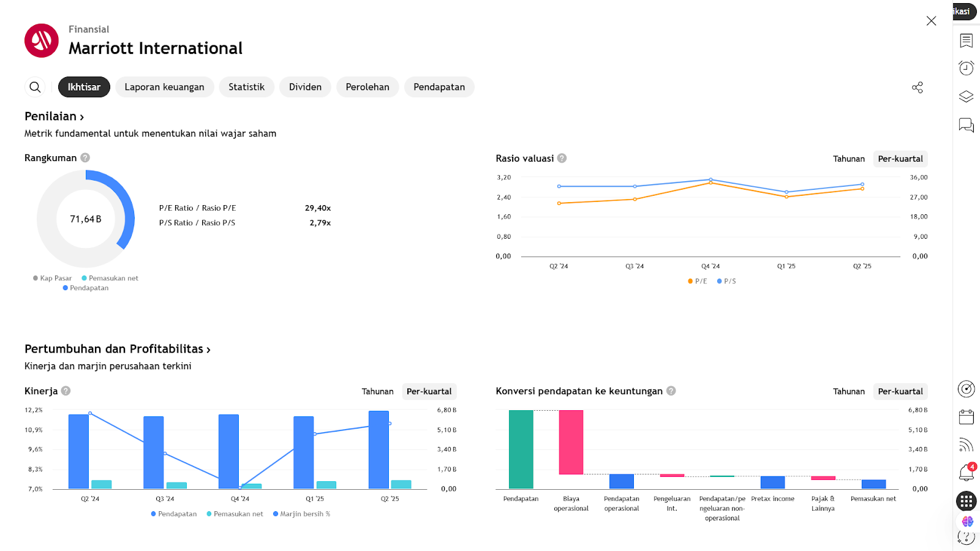Open the notifications bell with badge
This screenshot has height=551, width=980.
tap(966, 473)
